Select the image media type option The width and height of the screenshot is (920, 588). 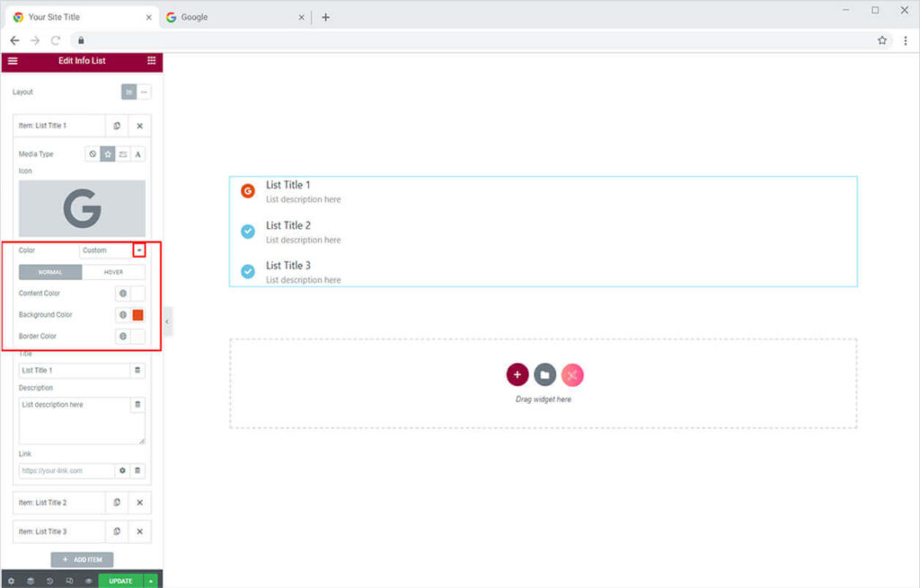click(123, 154)
